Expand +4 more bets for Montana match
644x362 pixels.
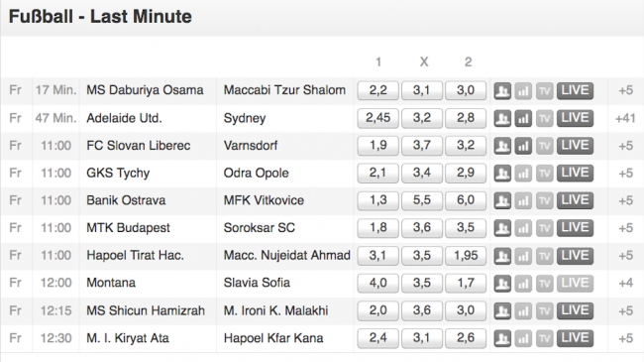626,283
